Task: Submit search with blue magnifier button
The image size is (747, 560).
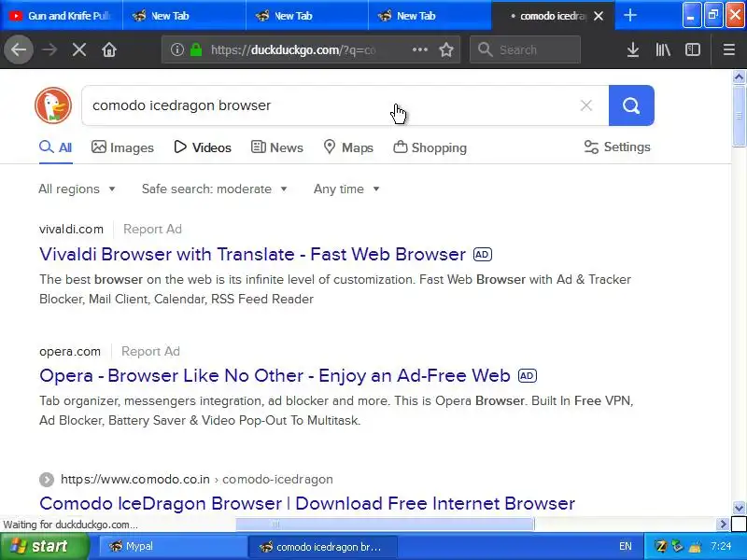Action: [x=631, y=105]
